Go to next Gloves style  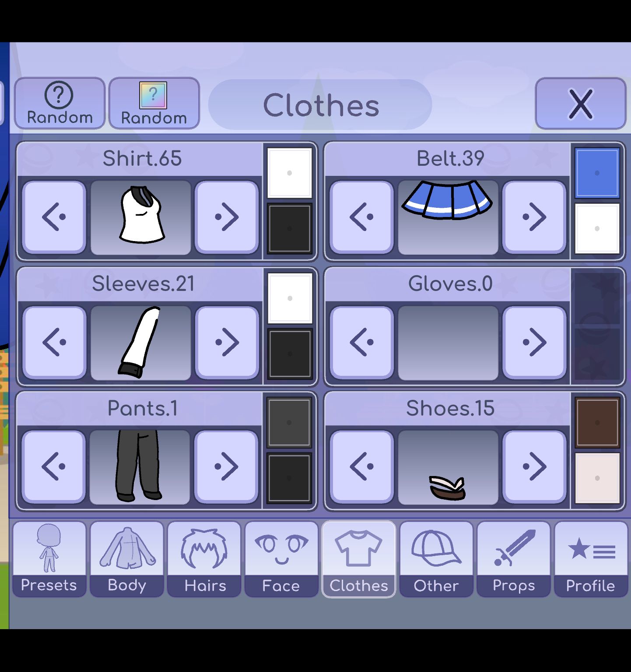click(534, 342)
